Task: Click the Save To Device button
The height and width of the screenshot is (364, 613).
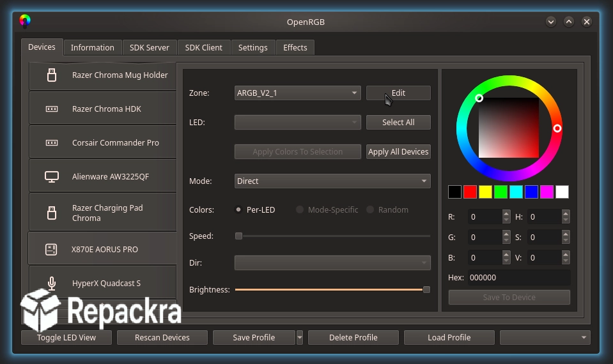Action: tap(509, 297)
